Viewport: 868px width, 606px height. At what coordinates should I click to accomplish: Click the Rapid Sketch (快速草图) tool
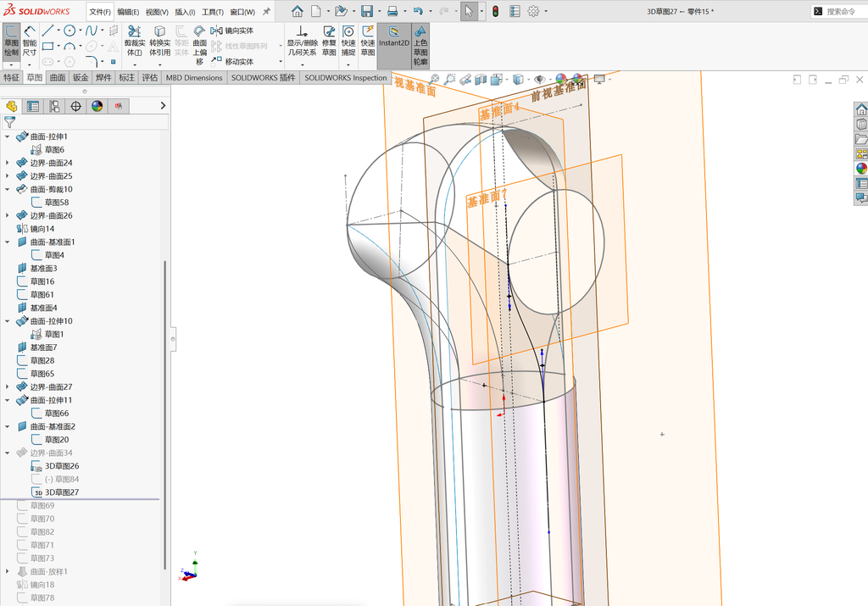point(368,41)
